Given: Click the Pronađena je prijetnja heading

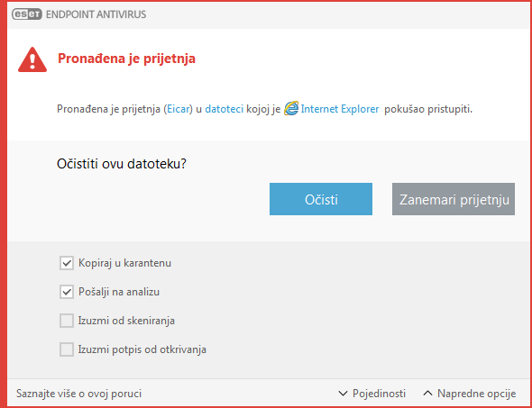Looking at the screenshot, I should click(x=126, y=59).
